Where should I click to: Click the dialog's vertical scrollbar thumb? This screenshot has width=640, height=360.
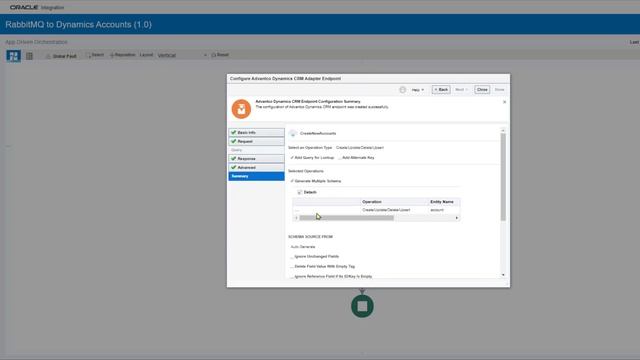point(503,177)
